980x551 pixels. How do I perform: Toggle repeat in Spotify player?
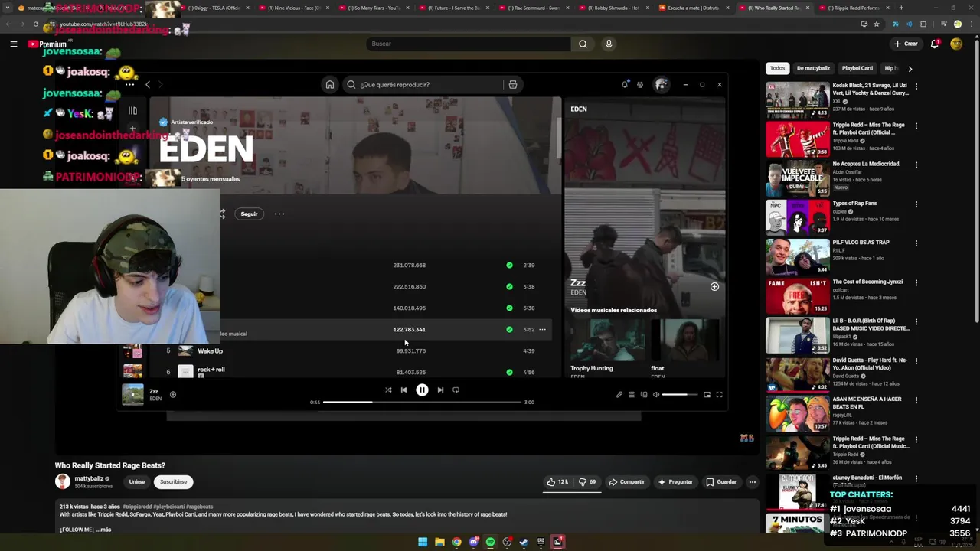[x=456, y=390]
